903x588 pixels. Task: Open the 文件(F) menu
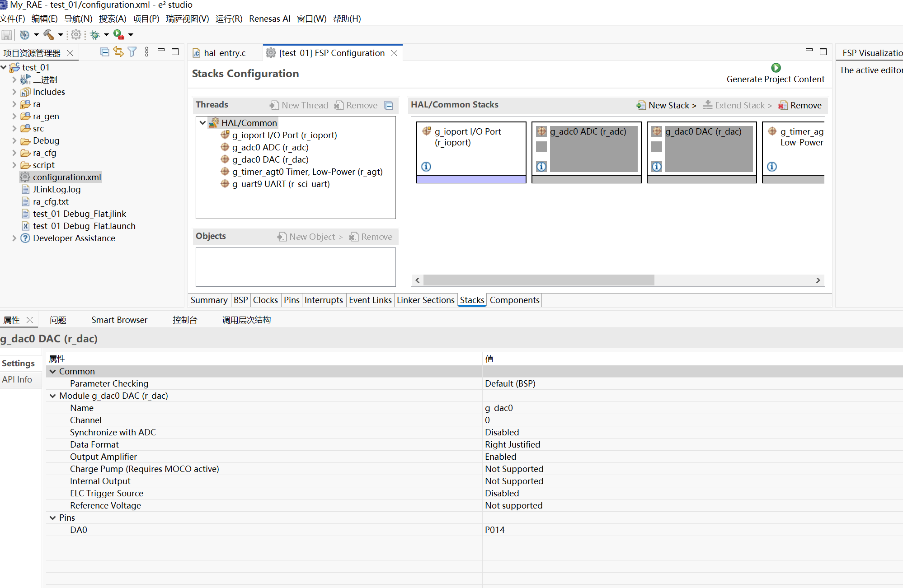pyautogui.click(x=13, y=19)
